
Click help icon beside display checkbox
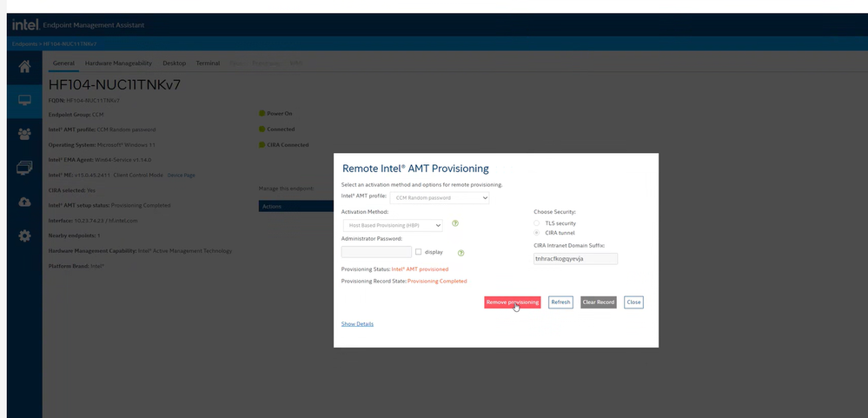pos(461,253)
